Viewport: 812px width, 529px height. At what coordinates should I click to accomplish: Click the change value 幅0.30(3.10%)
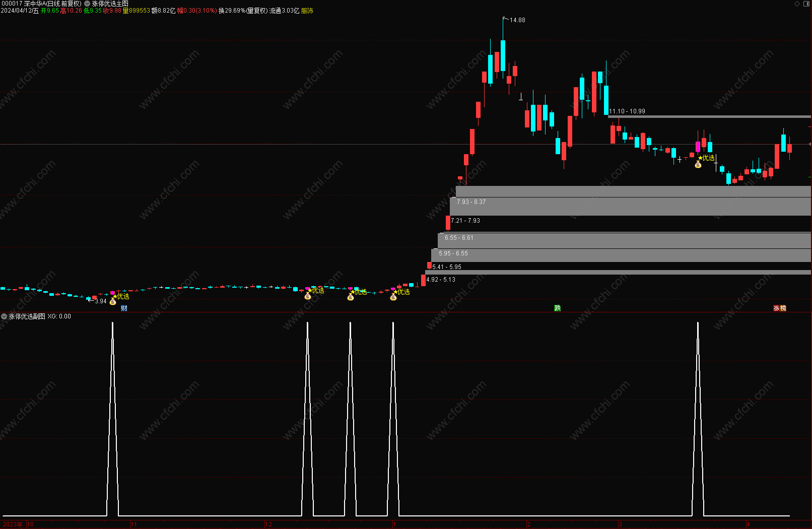(x=197, y=11)
